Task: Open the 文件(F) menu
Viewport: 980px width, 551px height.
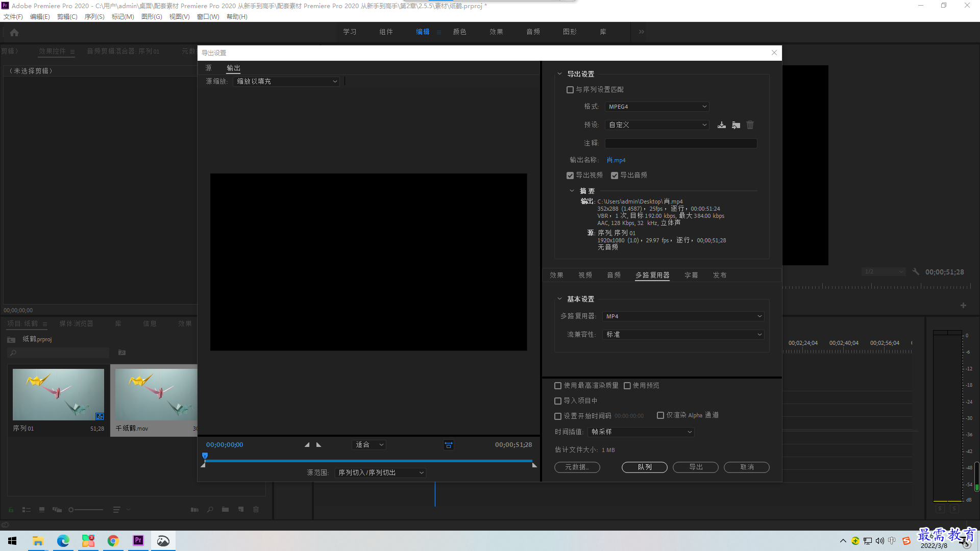Action: [x=13, y=17]
